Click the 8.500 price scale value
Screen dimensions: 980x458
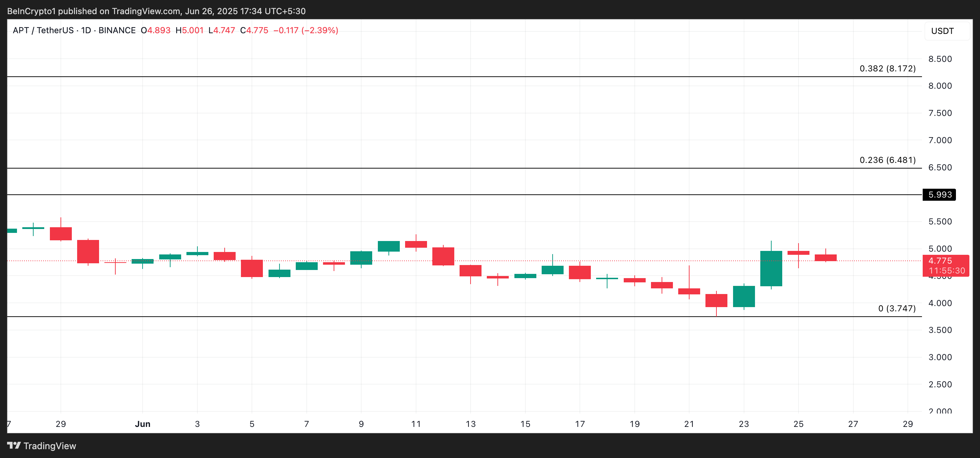point(940,59)
